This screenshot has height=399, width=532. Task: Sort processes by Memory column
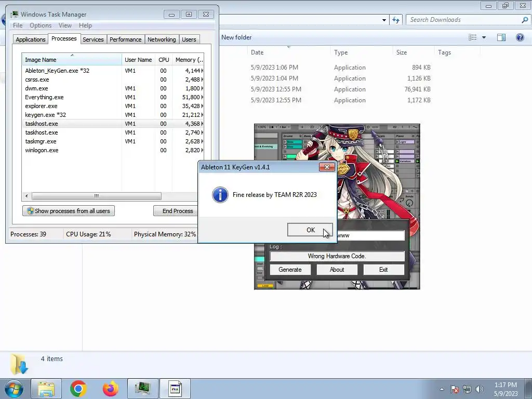pyautogui.click(x=188, y=60)
